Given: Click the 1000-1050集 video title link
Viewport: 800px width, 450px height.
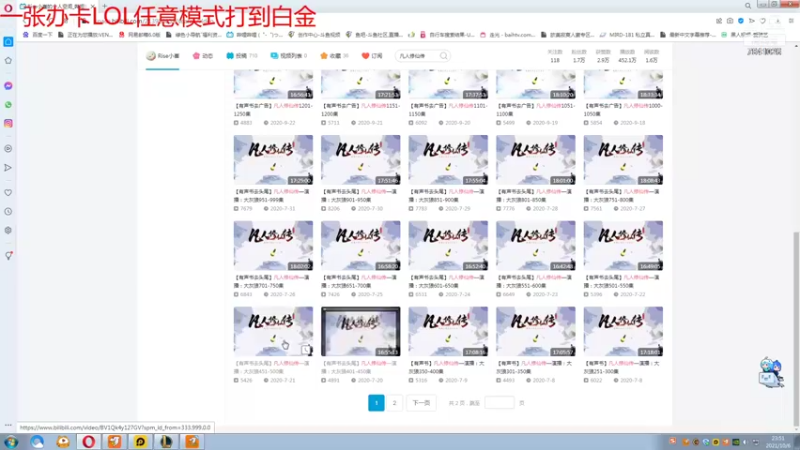Looking at the screenshot, I should tap(623, 110).
